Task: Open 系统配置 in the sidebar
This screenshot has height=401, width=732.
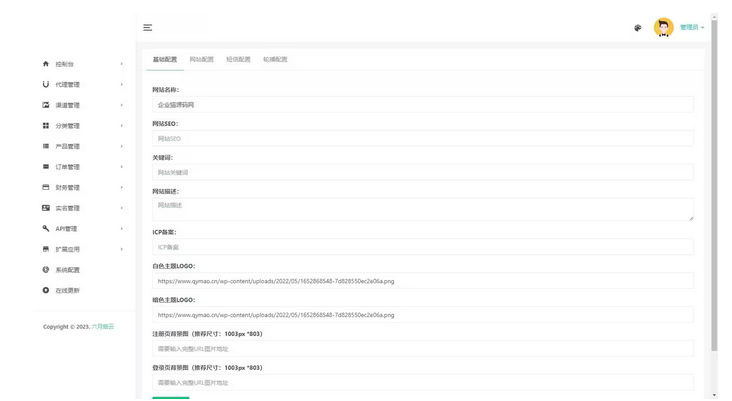Action: [x=67, y=270]
